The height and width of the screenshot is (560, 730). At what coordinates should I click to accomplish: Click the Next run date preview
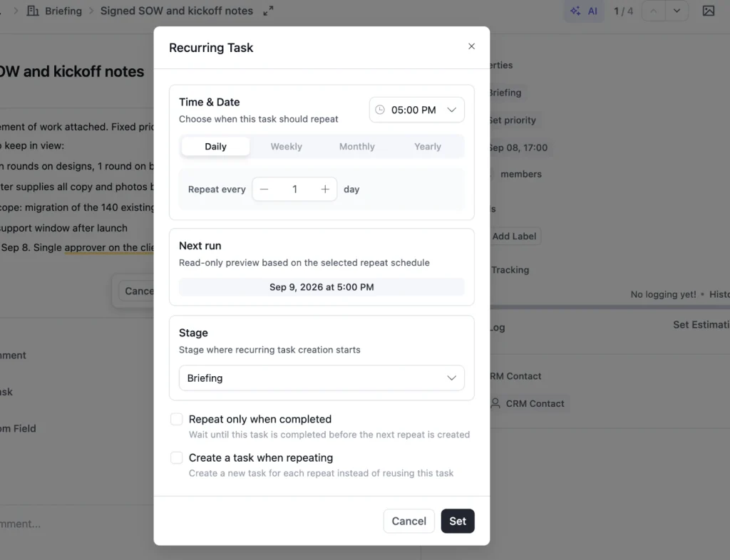click(322, 287)
